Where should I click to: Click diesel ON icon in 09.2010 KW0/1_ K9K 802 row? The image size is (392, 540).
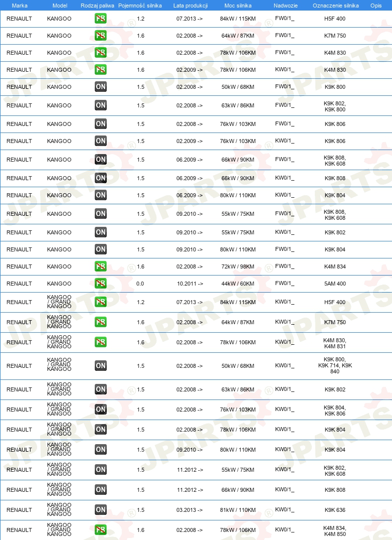coord(101,232)
